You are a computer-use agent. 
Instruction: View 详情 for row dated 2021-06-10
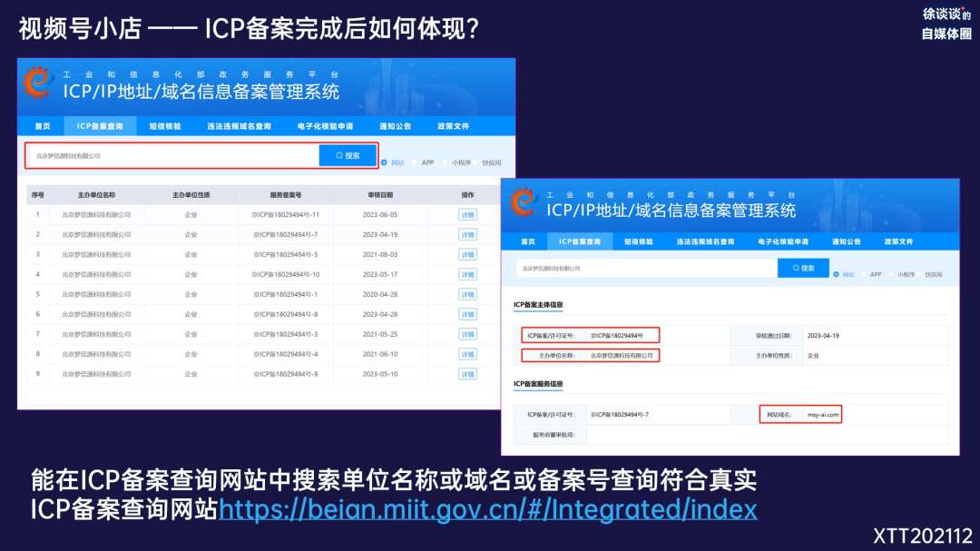point(467,354)
